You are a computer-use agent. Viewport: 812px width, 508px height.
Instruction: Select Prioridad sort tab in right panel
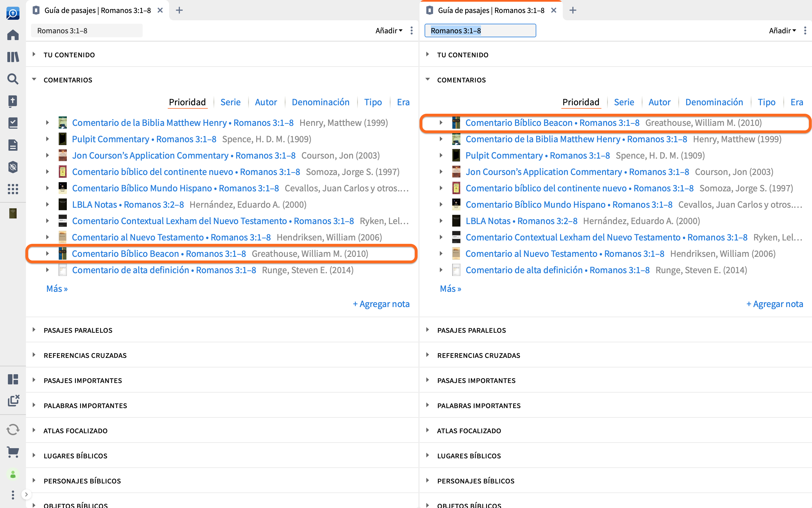pos(581,102)
